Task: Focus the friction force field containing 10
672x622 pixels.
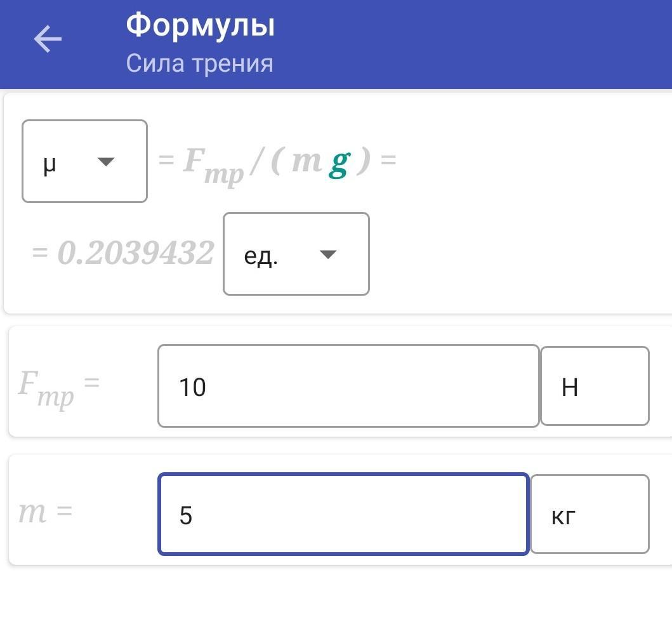Action: [x=348, y=386]
